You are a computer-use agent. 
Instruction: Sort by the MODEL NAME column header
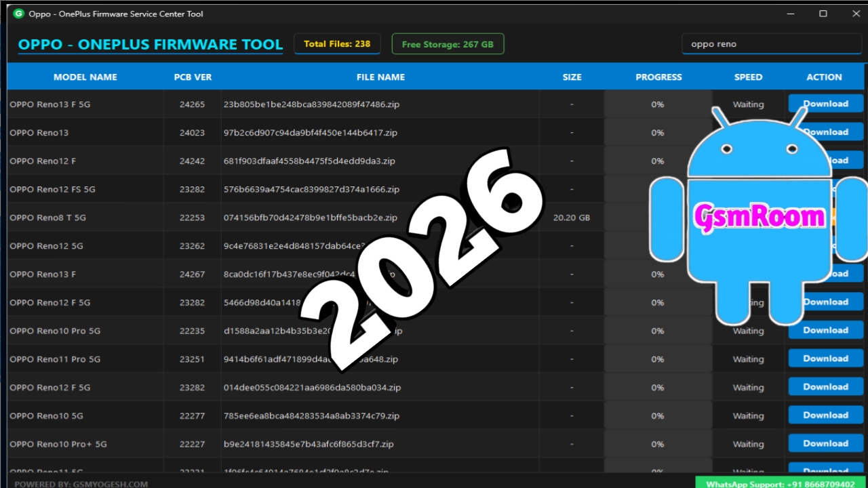(85, 77)
